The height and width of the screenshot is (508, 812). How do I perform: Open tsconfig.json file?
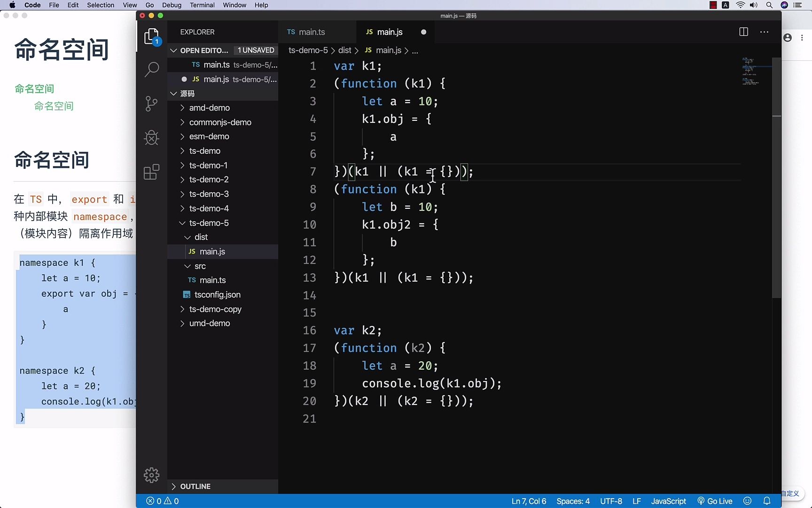pos(223,295)
